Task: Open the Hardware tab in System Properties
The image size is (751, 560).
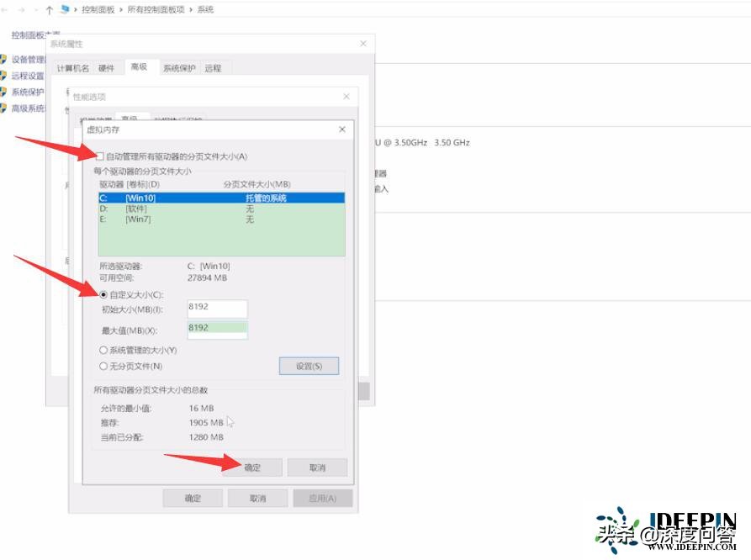Action: tap(108, 67)
